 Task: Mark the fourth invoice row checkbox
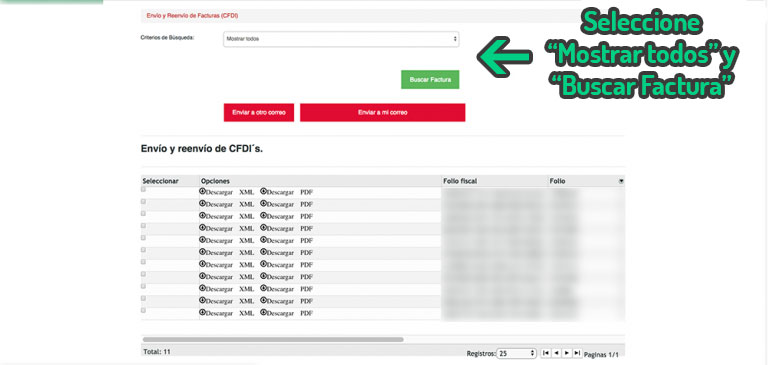144,225
